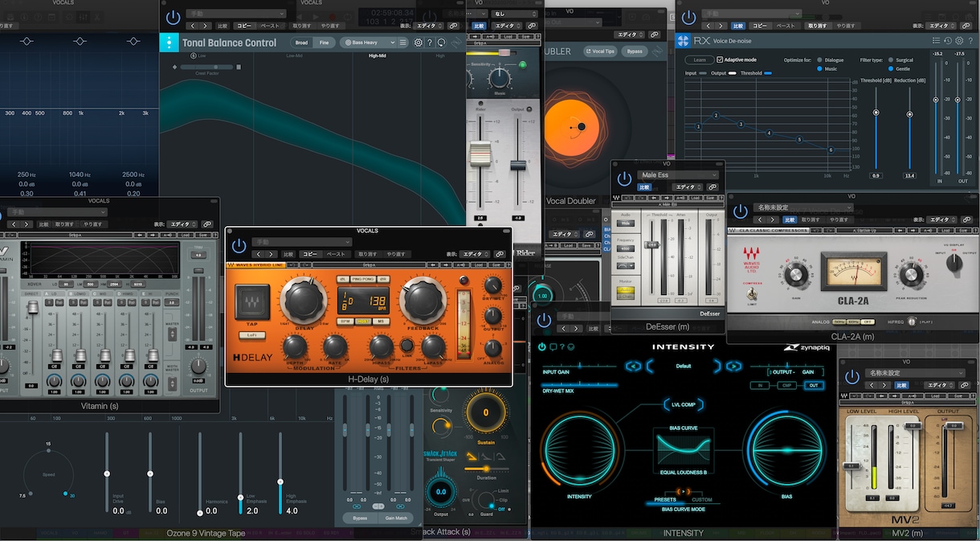Click the High Emphasis slider in Vintage Tape

(280, 482)
